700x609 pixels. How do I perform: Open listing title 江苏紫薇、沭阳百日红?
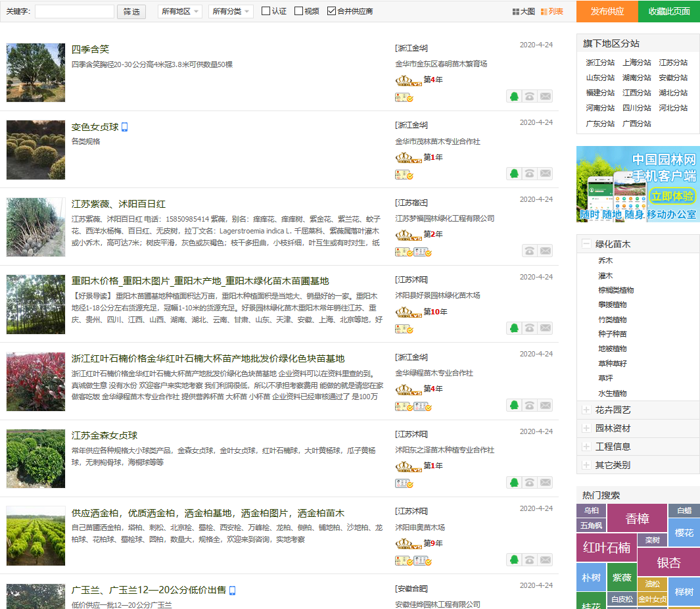pyautogui.click(x=118, y=204)
